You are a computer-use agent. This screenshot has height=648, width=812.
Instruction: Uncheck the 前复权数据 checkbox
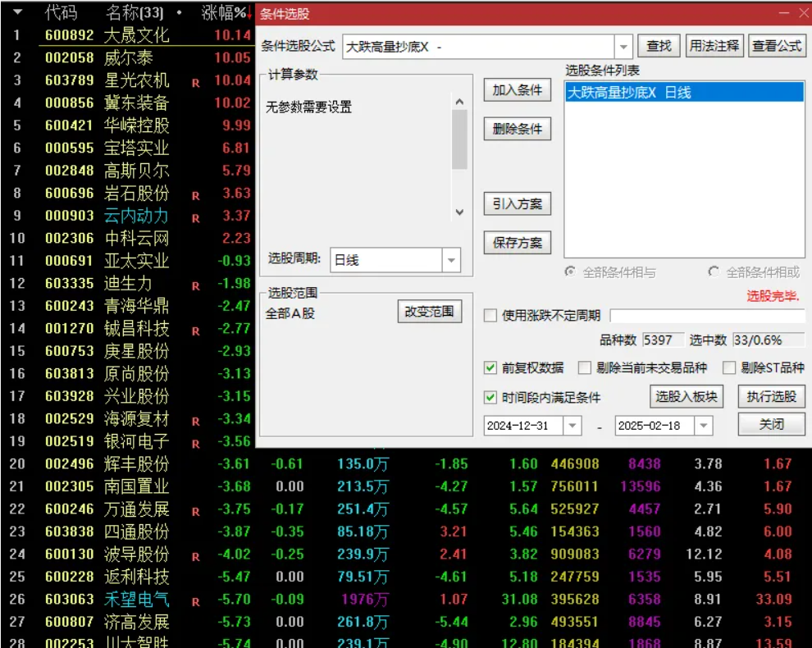click(x=490, y=367)
